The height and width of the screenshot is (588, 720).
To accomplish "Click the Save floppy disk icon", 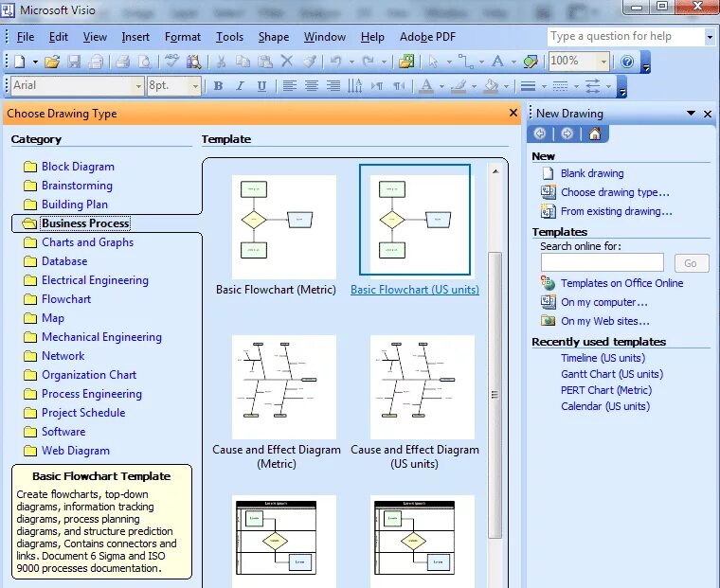I will pos(74,61).
